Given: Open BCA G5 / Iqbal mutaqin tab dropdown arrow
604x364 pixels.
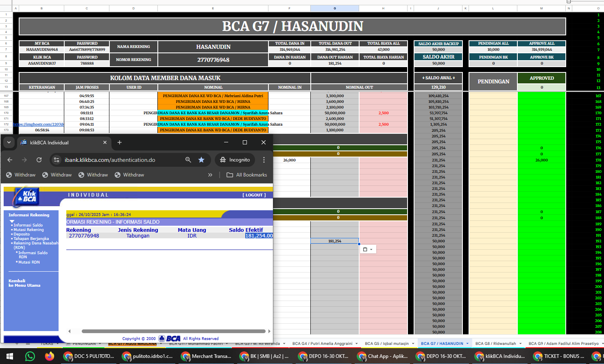Looking at the screenshot, I should [x=413, y=344].
